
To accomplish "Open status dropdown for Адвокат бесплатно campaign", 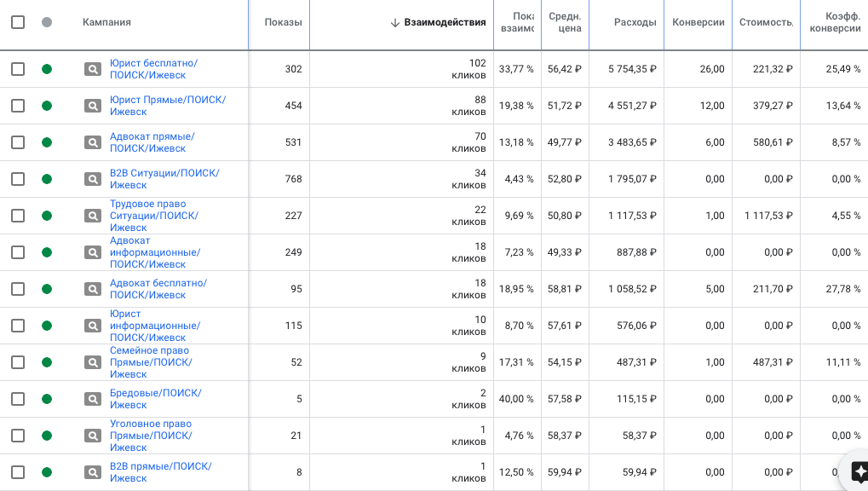I will pos(47,289).
